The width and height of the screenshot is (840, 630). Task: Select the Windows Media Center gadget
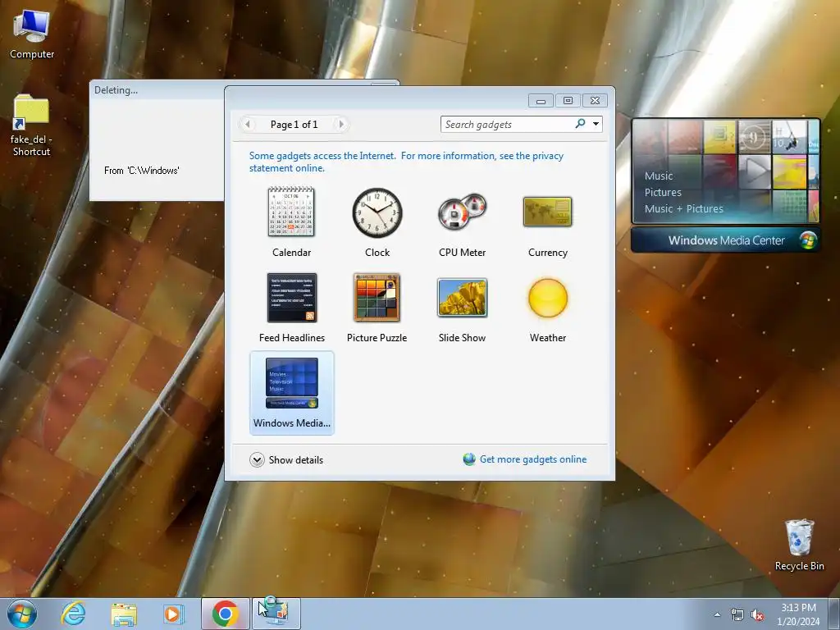coord(292,393)
